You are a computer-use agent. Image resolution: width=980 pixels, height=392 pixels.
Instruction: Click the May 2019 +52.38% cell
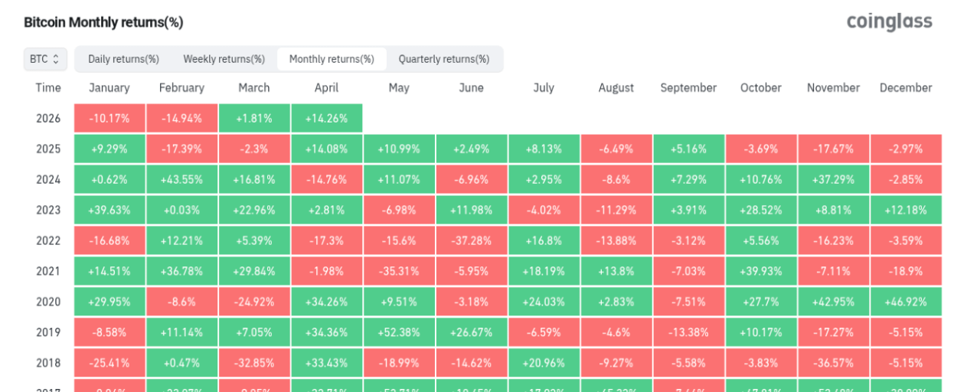point(399,333)
